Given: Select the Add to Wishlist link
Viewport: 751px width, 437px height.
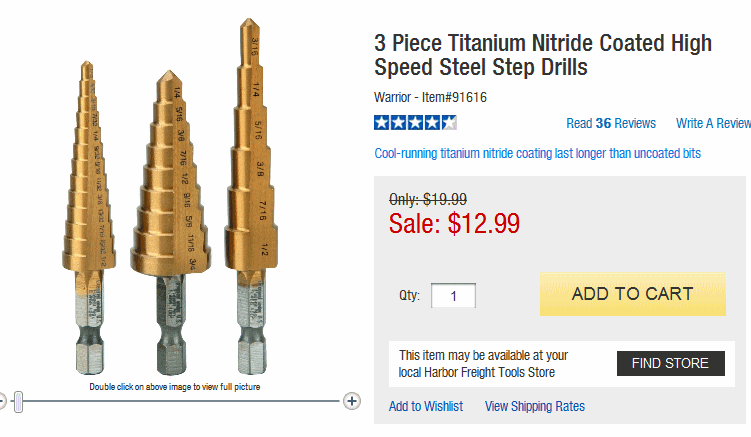Looking at the screenshot, I should click(x=426, y=406).
